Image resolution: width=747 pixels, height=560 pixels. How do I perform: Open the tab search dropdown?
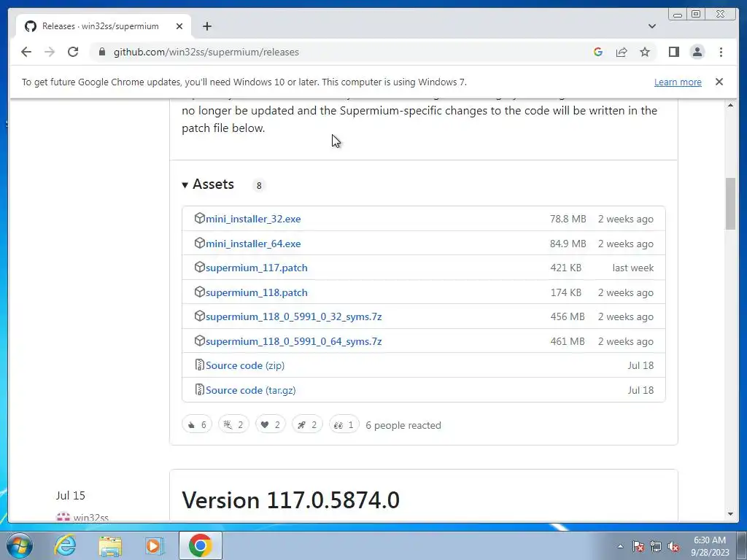click(651, 26)
